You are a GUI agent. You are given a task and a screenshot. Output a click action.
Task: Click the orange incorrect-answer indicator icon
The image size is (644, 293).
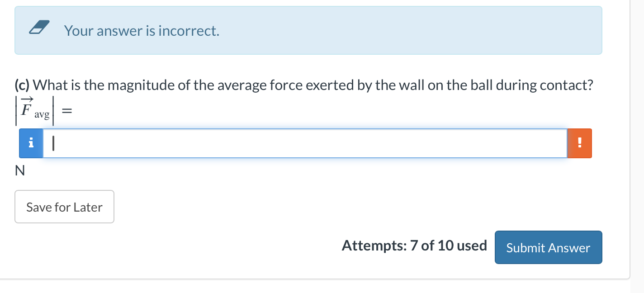(x=579, y=143)
